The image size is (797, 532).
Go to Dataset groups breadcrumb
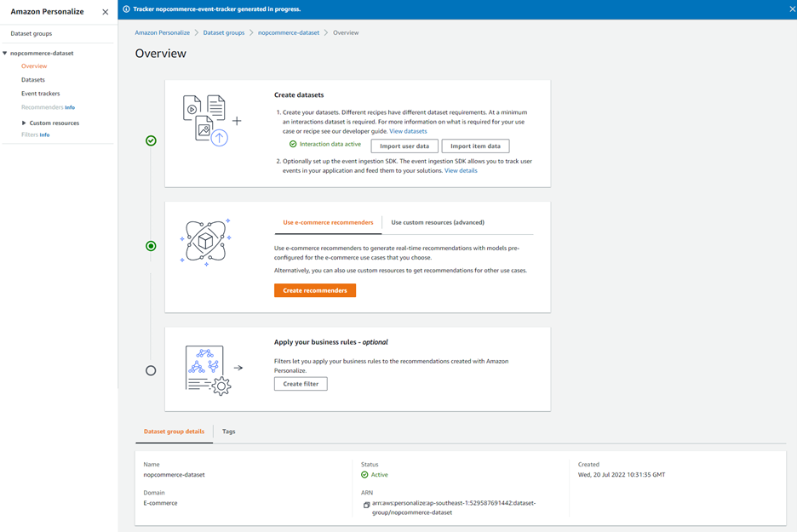pos(224,32)
